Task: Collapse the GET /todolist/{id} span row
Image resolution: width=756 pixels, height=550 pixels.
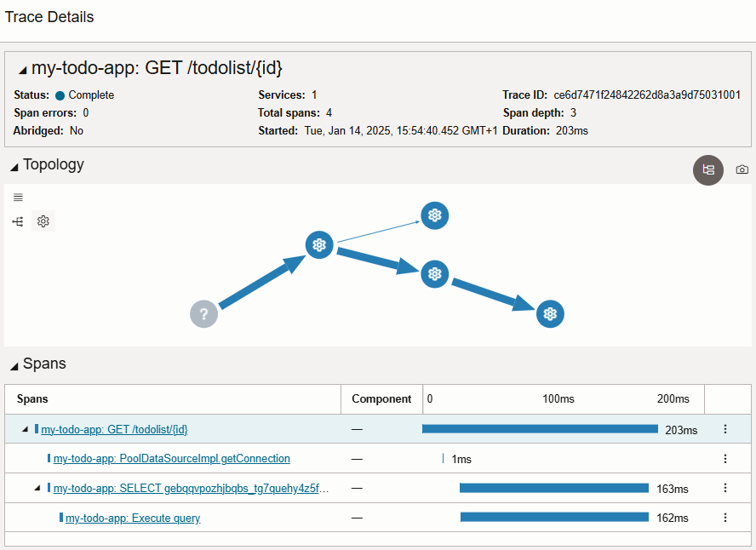Action: point(24,429)
